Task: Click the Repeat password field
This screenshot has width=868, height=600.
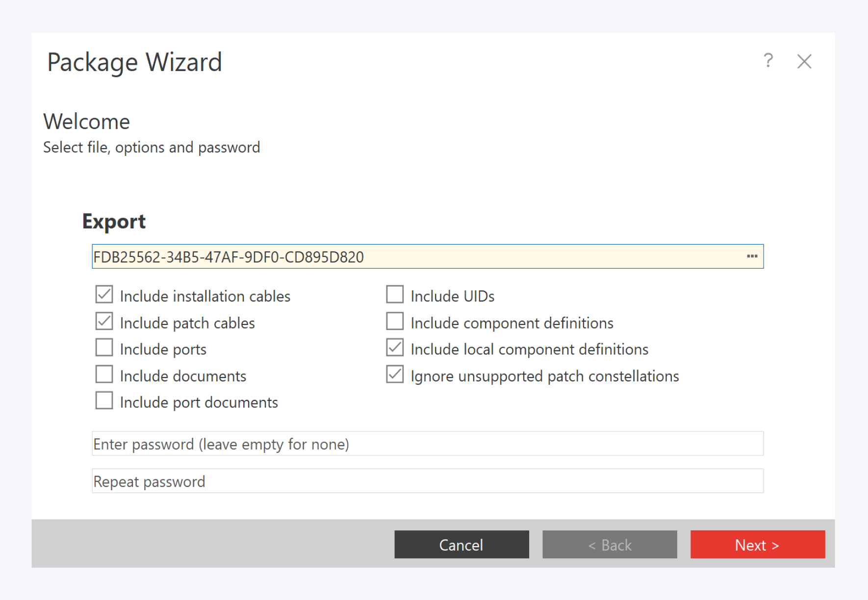Action: (x=427, y=481)
